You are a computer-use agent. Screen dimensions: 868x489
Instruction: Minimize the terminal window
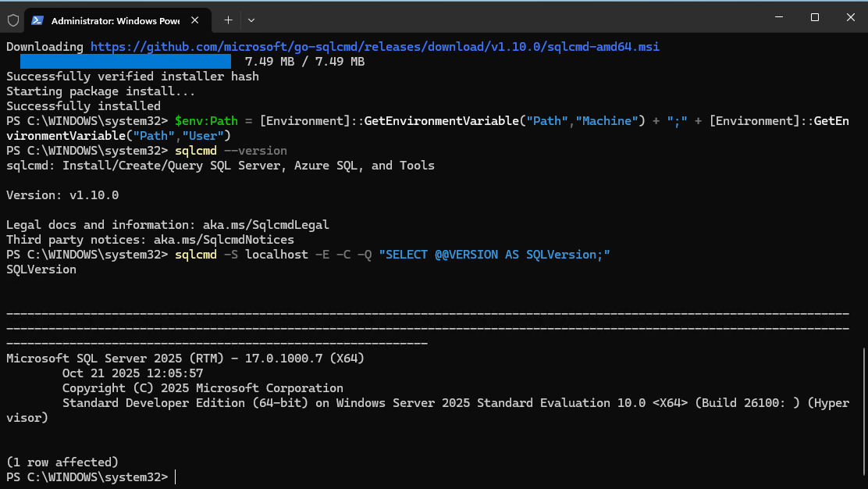[x=779, y=17]
